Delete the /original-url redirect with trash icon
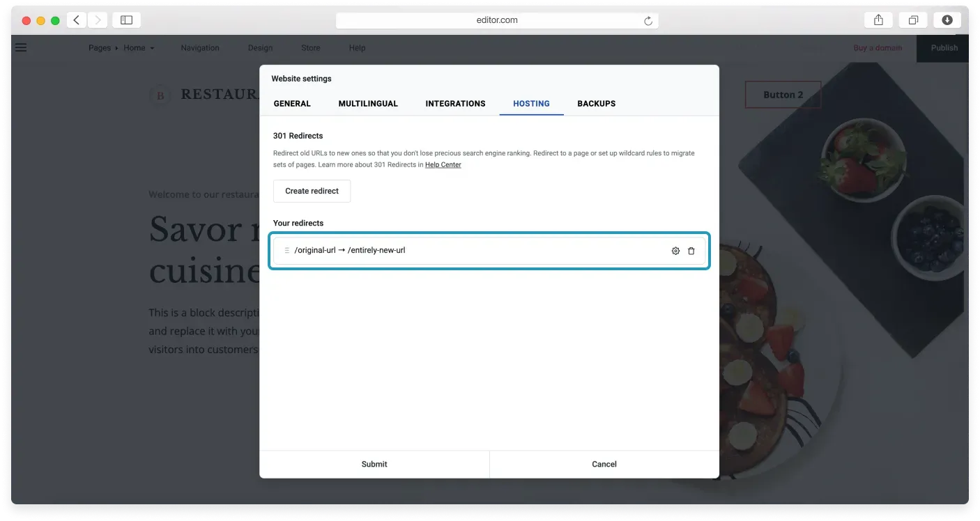The height and width of the screenshot is (521, 980). [691, 251]
